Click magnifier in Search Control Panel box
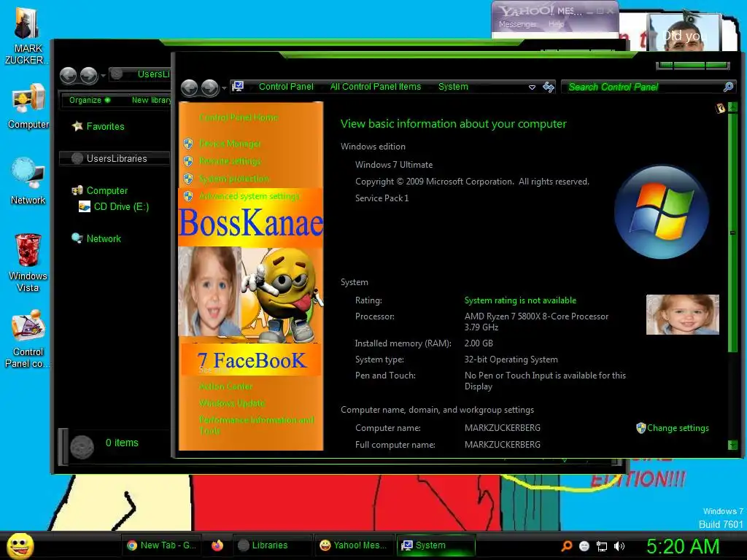This screenshot has height=560, width=747. coord(729,87)
